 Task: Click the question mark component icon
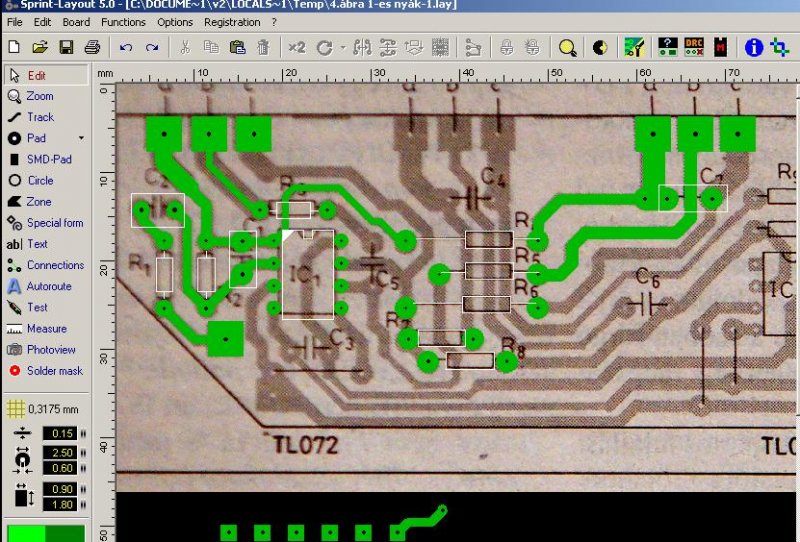(x=668, y=47)
